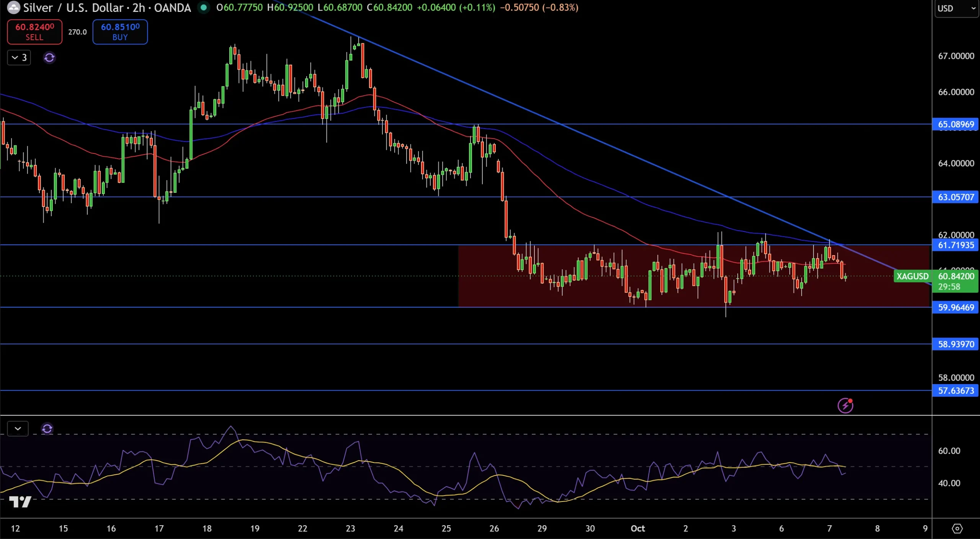The image size is (980, 539).
Task: Click the Silver symbol logo icon
Action: click(x=13, y=7)
